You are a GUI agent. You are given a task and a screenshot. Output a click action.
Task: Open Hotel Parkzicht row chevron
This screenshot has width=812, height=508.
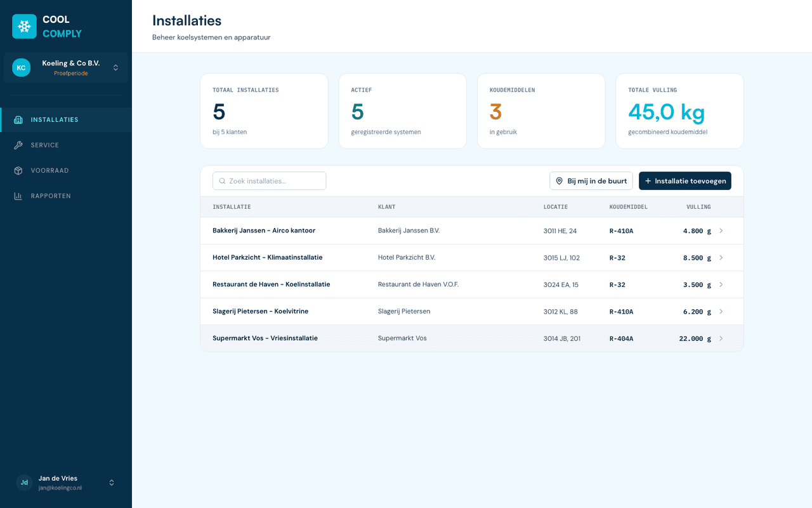tap(721, 258)
